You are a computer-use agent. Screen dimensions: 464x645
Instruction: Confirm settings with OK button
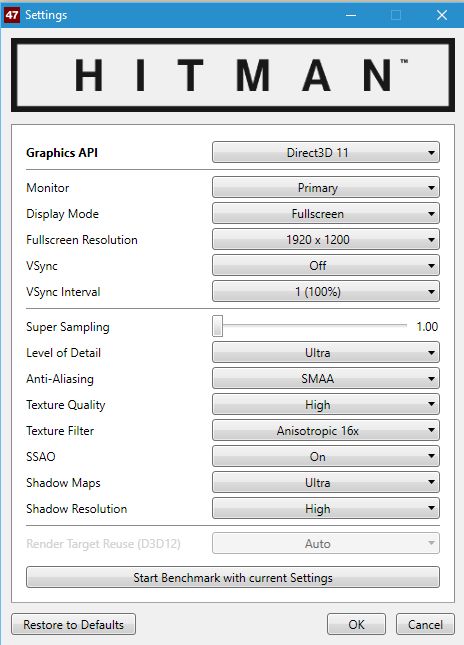coord(356,624)
